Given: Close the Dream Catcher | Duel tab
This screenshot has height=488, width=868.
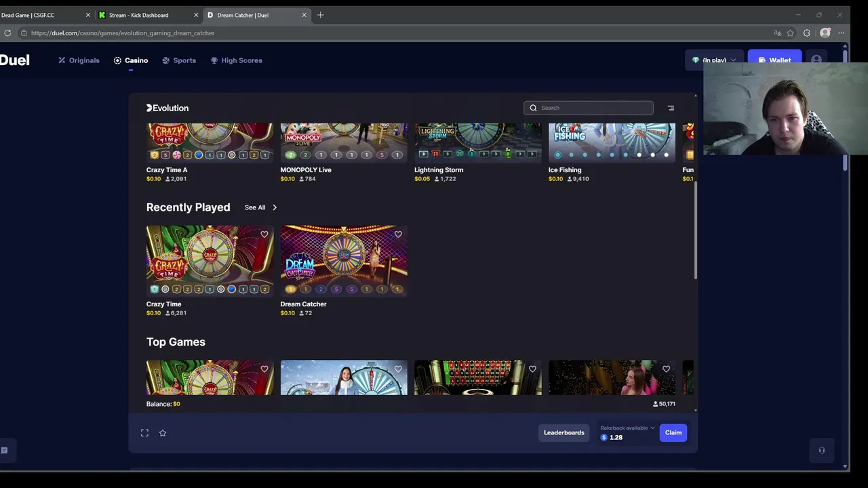Looking at the screenshot, I should coord(304,15).
